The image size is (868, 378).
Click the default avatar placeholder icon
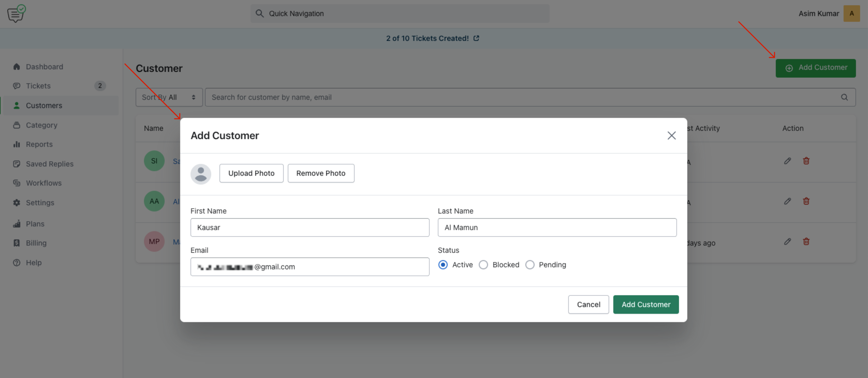tap(201, 174)
